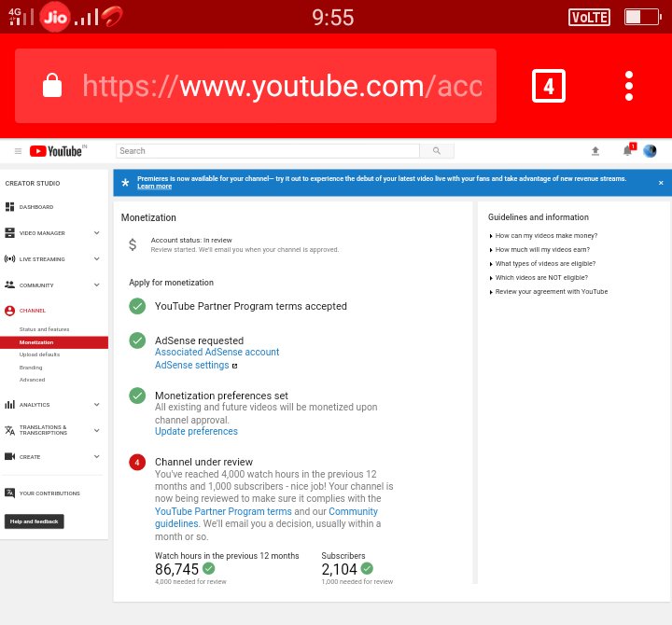Open the Advanced channel settings
The width and height of the screenshot is (672, 625).
(x=32, y=380)
